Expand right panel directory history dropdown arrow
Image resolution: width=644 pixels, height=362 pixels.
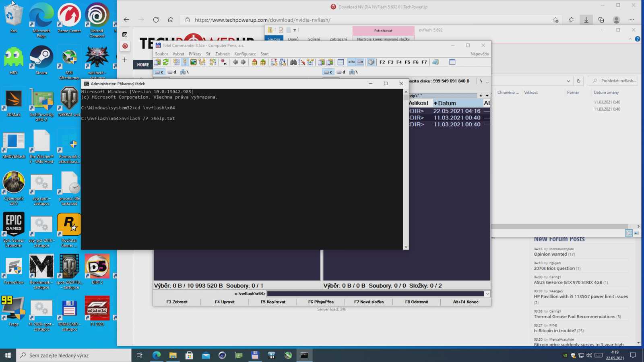coord(487,96)
